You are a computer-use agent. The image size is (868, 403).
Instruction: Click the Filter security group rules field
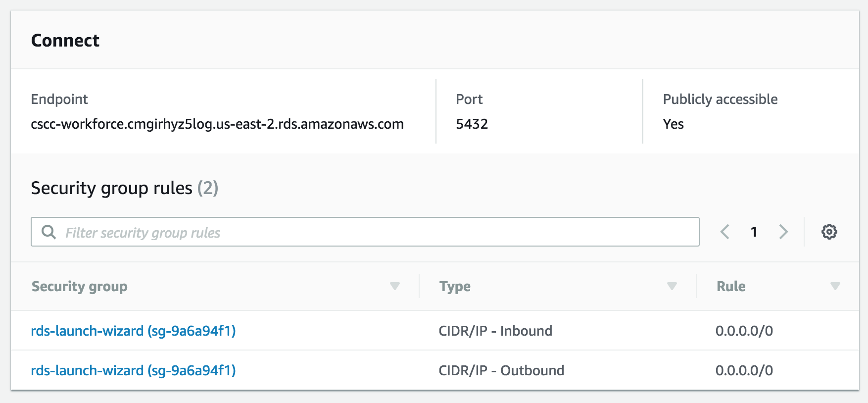point(376,232)
